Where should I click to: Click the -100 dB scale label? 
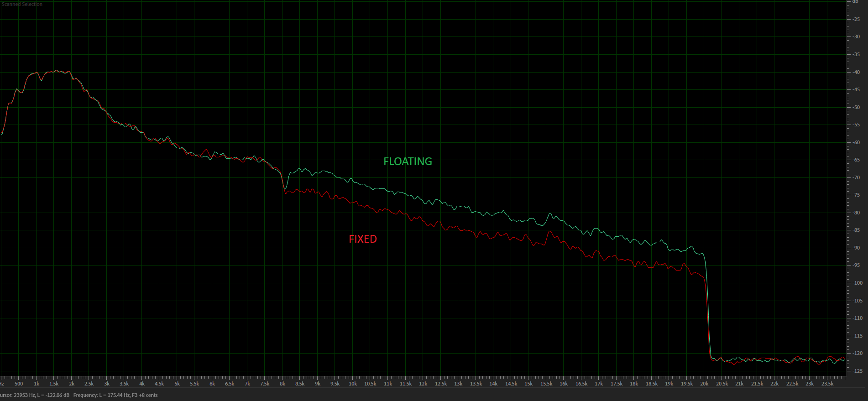857,283
